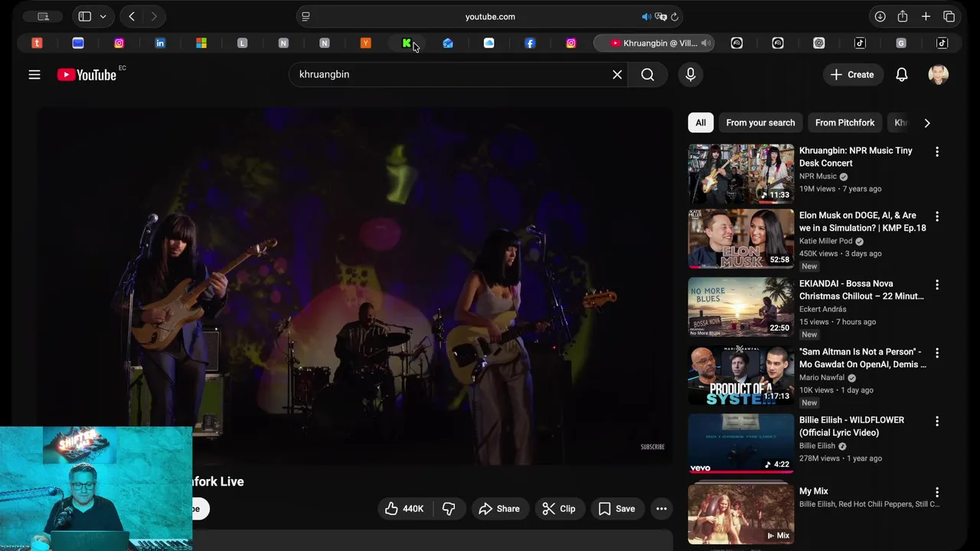Switch to the Facebook tab

[x=530, y=43]
